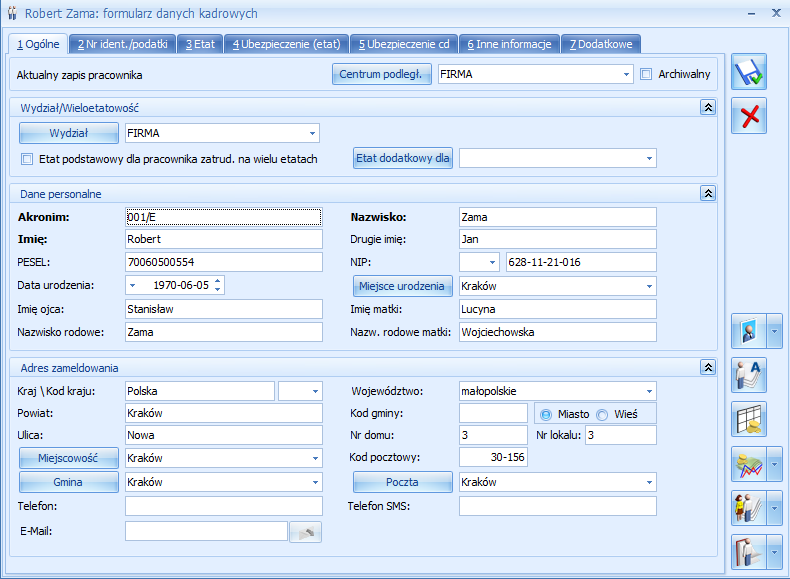Open the Kod kraju dropdown
This screenshot has height=579, width=790.
coord(315,391)
